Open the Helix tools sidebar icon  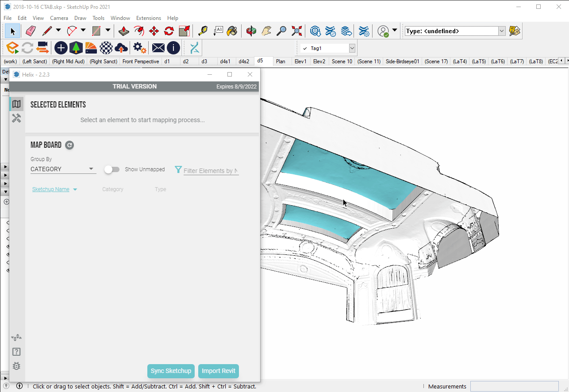pyautogui.click(x=16, y=118)
